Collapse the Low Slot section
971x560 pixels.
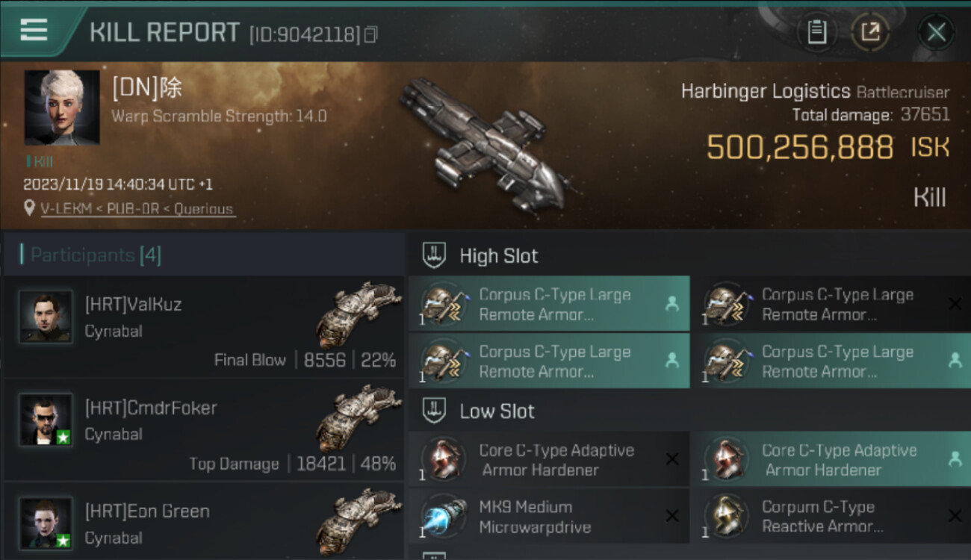click(434, 411)
